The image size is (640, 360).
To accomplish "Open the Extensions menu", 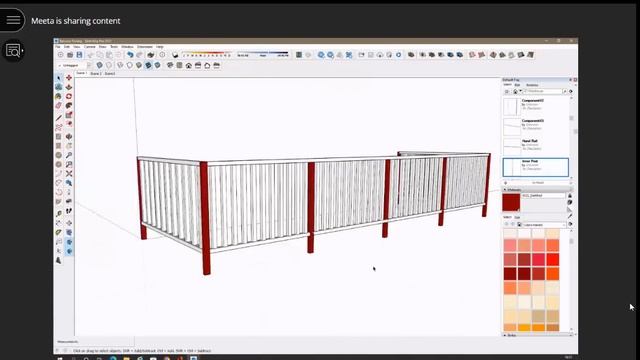I will (x=144, y=47).
